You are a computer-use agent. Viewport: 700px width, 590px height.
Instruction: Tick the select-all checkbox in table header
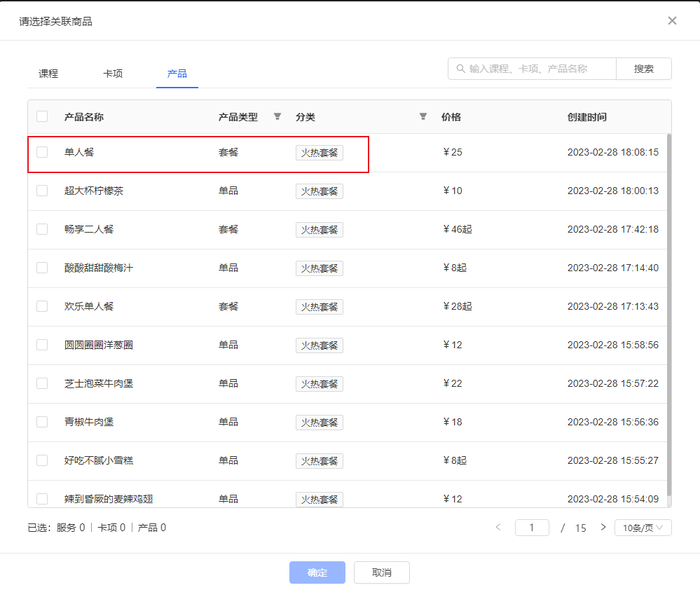42,116
